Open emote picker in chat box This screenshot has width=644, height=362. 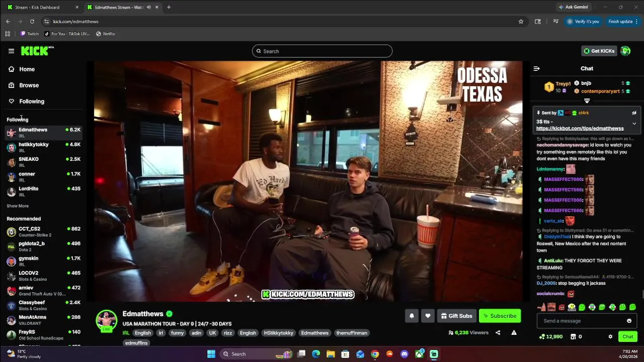[x=629, y=321]
